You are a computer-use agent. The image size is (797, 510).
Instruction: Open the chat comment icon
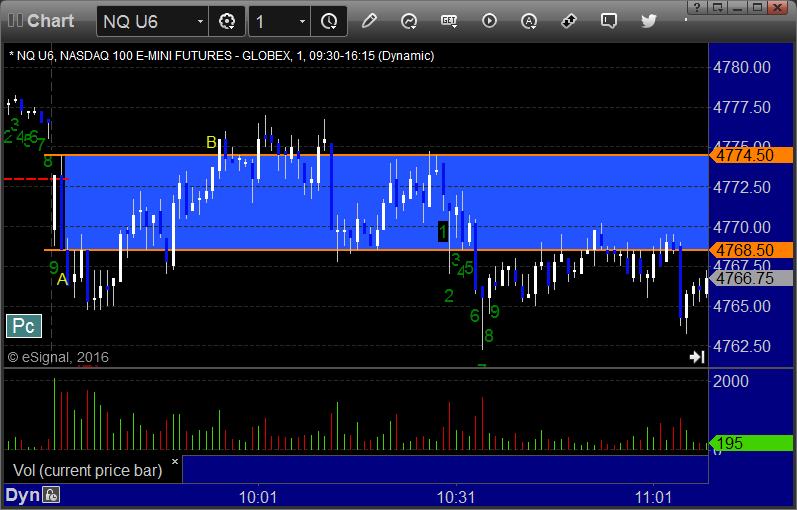click(x=608, y=21)
